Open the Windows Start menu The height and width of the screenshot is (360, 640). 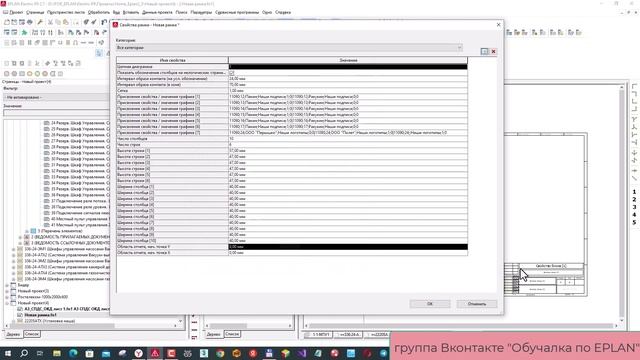7,353
